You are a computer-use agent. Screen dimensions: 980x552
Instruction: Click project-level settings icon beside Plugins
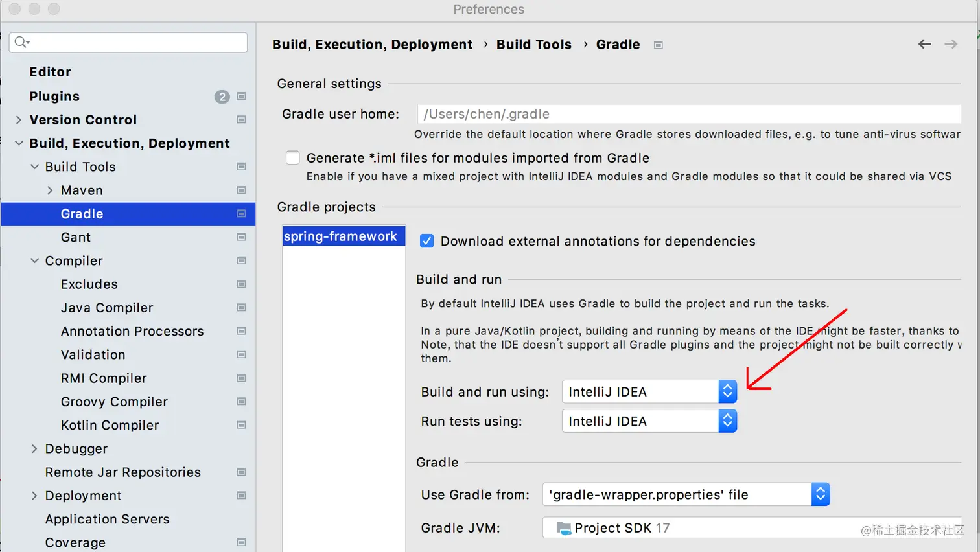click(x=241, y=97)
